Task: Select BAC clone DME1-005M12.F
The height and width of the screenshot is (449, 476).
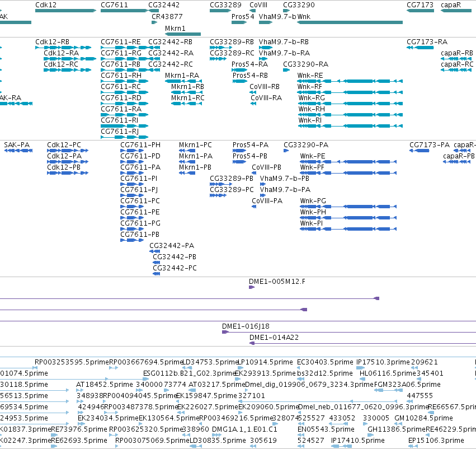Action: pos(277,281)
